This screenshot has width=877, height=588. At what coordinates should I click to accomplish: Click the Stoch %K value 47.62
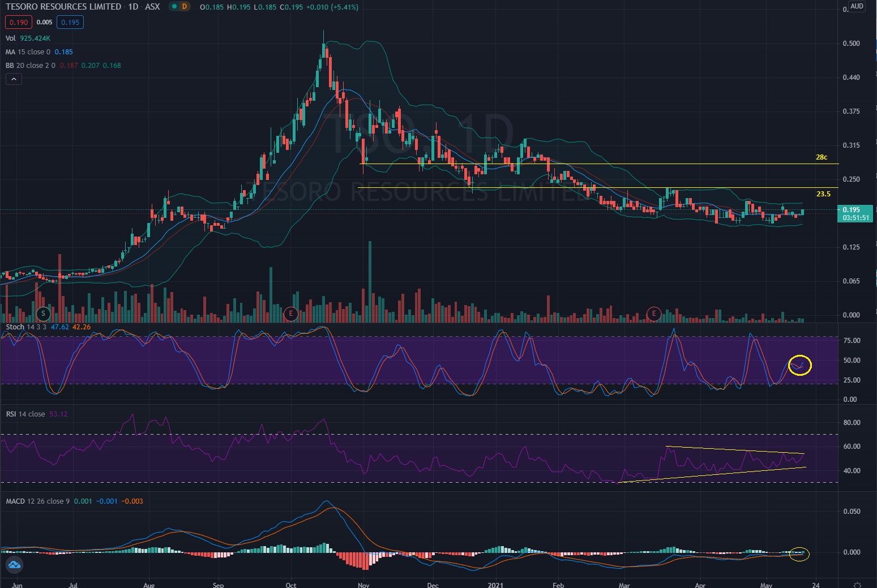click(x=59, y=327)
